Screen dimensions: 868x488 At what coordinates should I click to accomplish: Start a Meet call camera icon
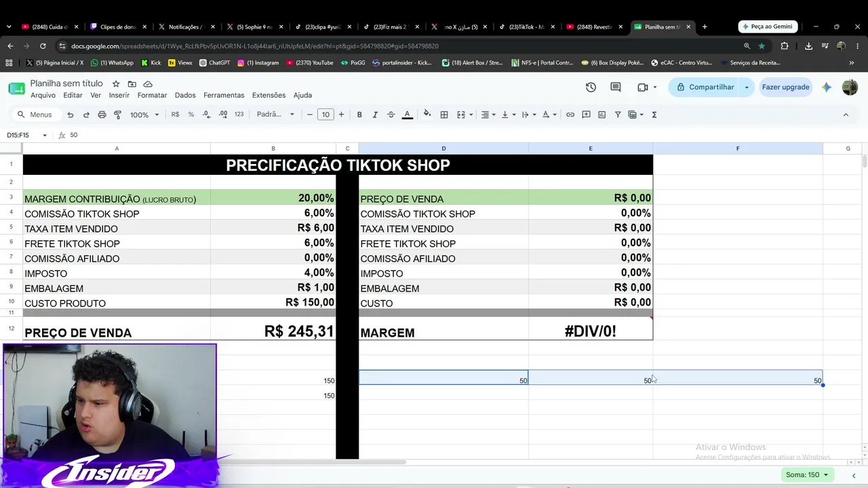(643, 87)
